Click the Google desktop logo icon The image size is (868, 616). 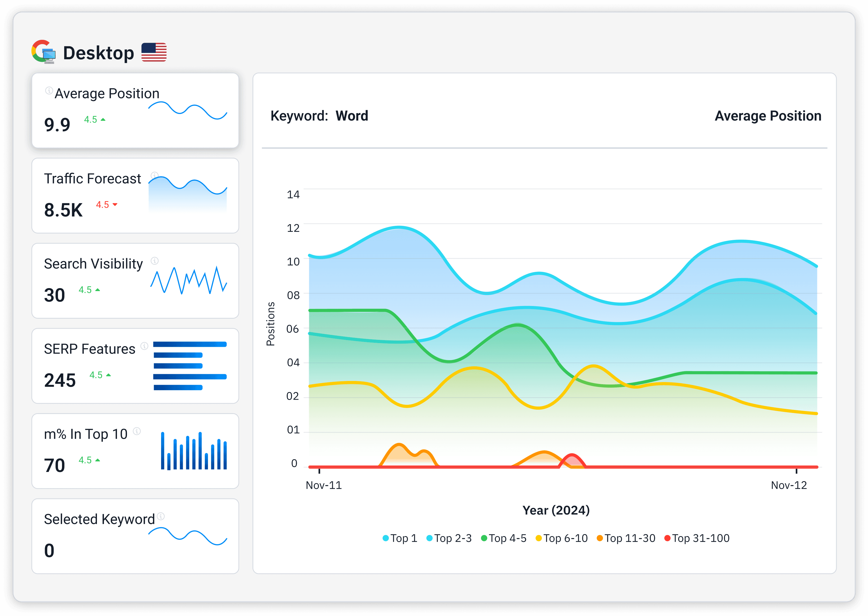tap(44, 52)
